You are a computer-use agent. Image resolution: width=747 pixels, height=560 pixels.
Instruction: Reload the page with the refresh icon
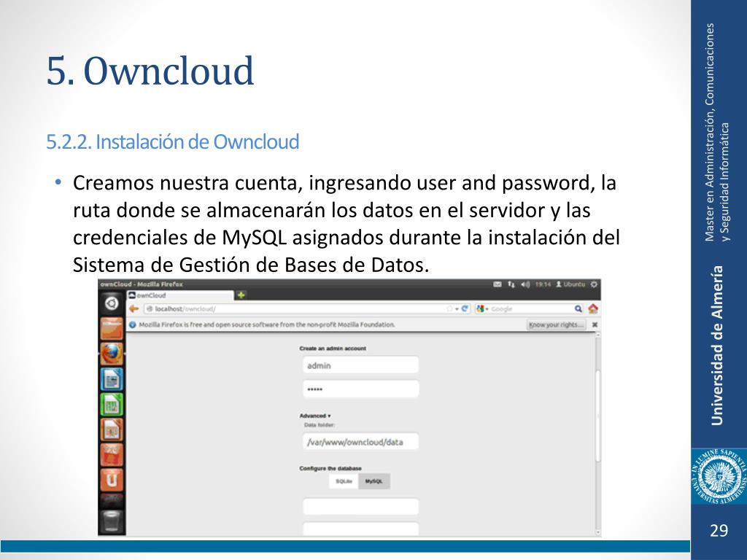coord(465,308)
